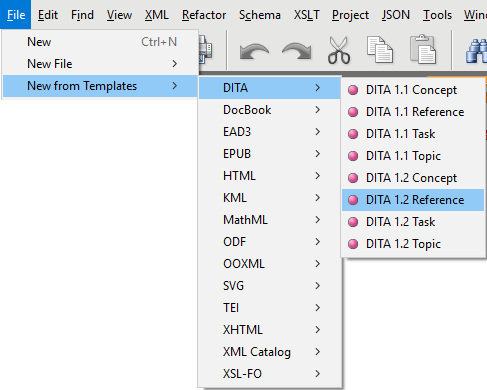Select the DITA 1.2 Topic template label
This screenshot has width=487, height=390.
click(x=403, y=244)
